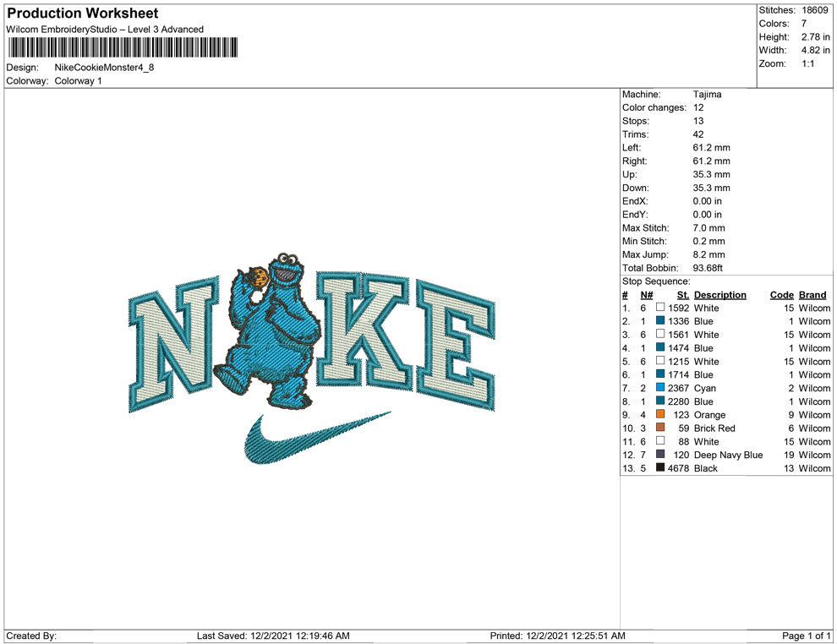The height and width of the screenshot is (644, 837).
Task: Click the 'Code' column header
Action: tap(782, 294)
